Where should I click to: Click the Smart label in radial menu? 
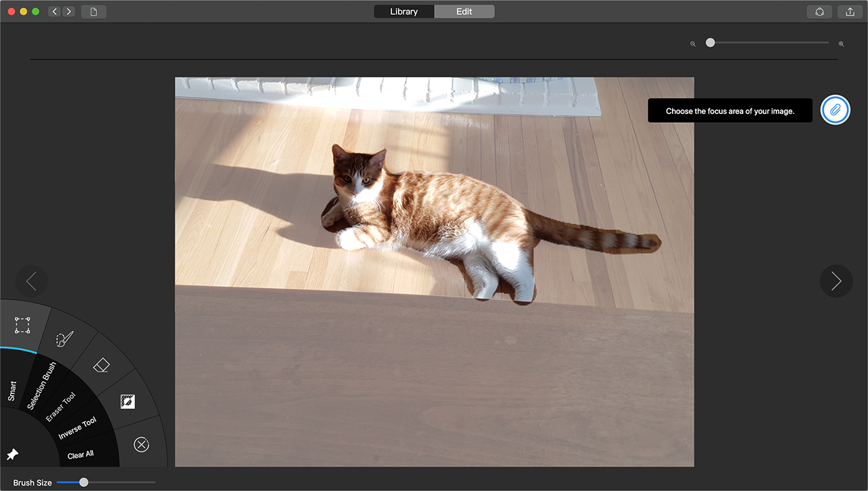(12, 391)
